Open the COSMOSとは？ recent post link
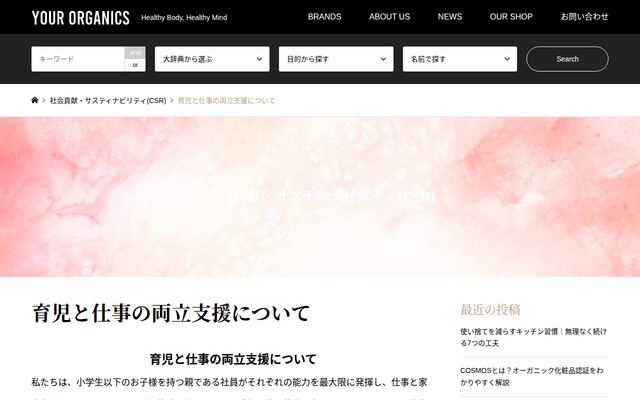The width and height of the screenshot is (640, 400). [531, 376]
